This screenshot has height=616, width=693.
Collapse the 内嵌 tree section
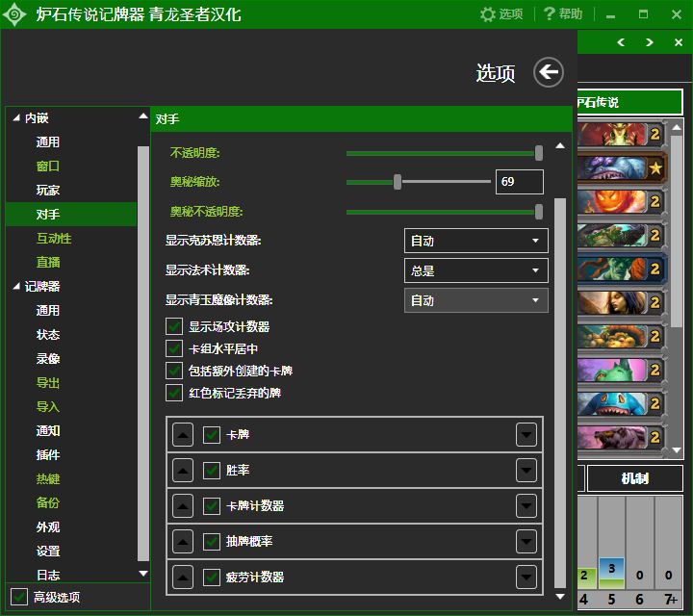[x=16, y=118]
